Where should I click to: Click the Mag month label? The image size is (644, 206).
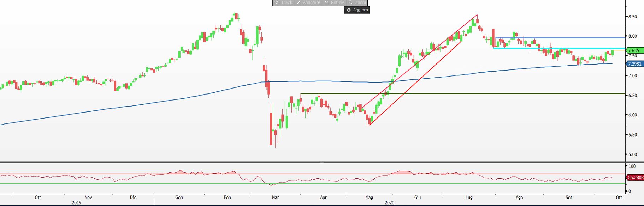[369, 198]
